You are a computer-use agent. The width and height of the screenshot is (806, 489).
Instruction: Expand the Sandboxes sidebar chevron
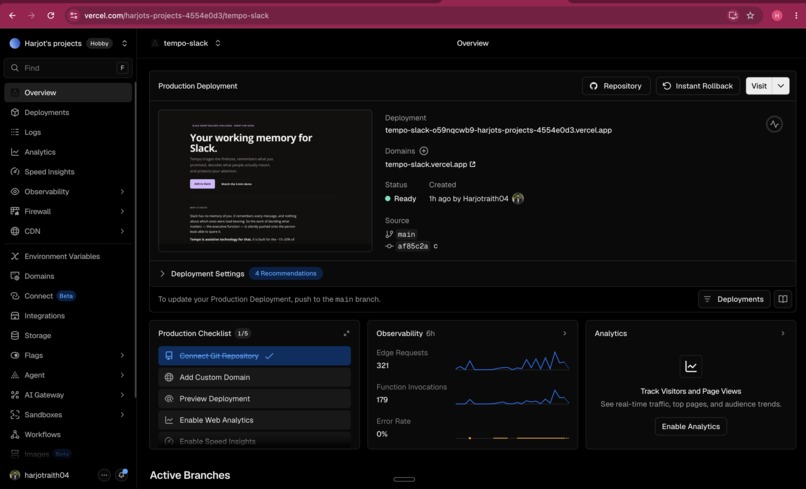tap(122, 414)
